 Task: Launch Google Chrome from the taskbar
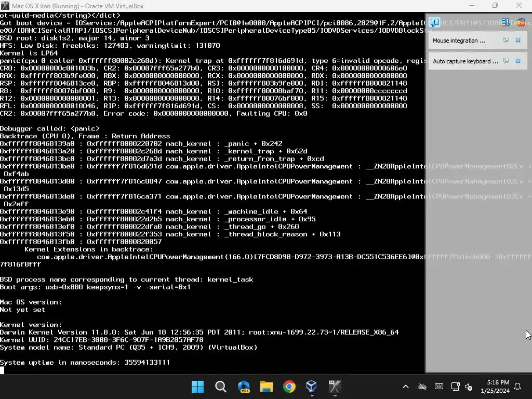pyautogui.click(x=289, y=387)
